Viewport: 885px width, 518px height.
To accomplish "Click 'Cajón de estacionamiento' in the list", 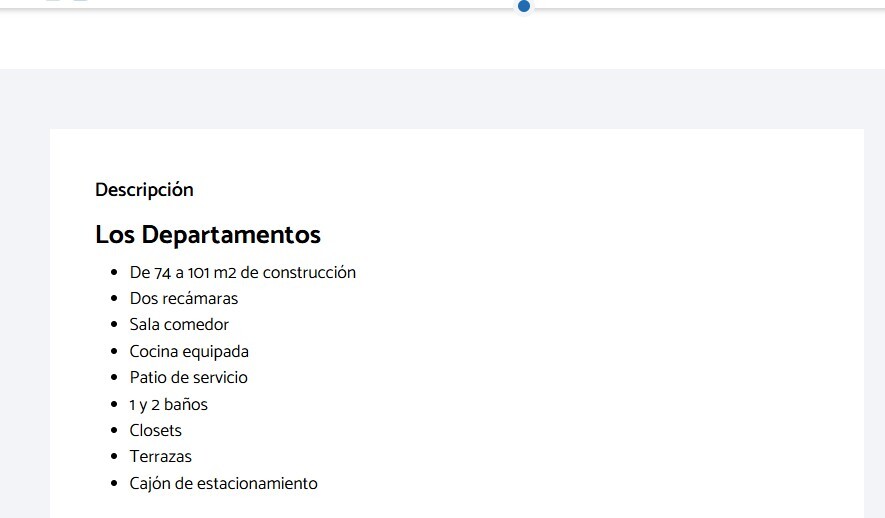I will (223, 484).
